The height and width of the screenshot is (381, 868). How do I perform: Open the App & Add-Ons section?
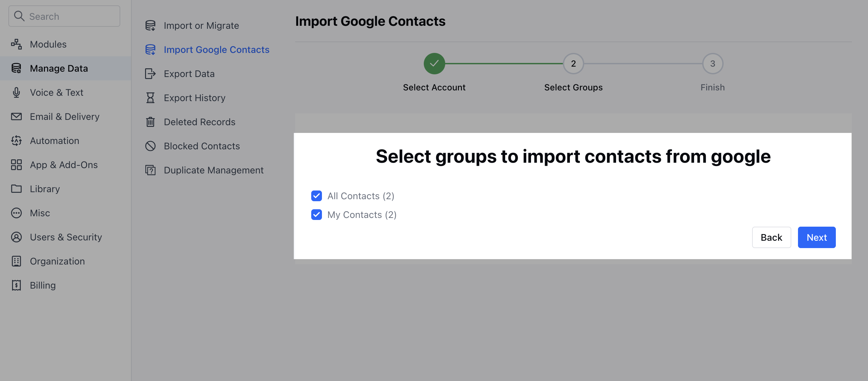[63, 165]
